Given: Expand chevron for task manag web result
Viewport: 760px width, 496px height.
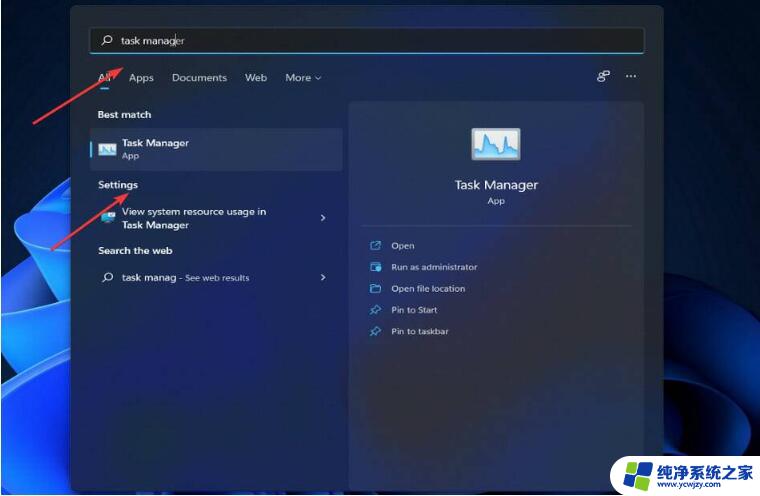Looking at the screenshot, I should pos(323,277).
